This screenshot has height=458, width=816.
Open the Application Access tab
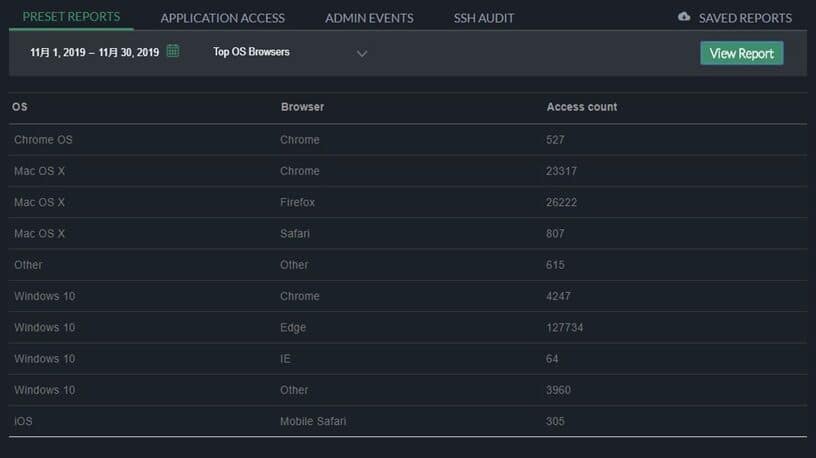click(x=222, y=18)
